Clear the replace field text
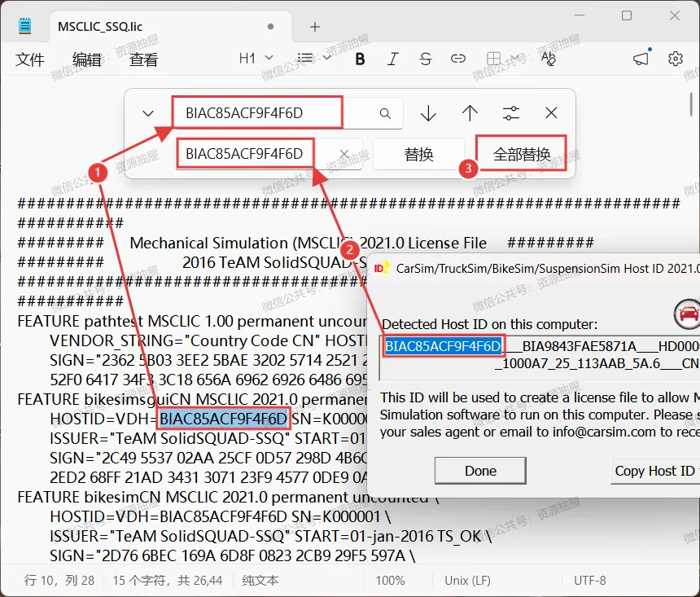Viewport: 700px width, 597px height. [344, 154]
